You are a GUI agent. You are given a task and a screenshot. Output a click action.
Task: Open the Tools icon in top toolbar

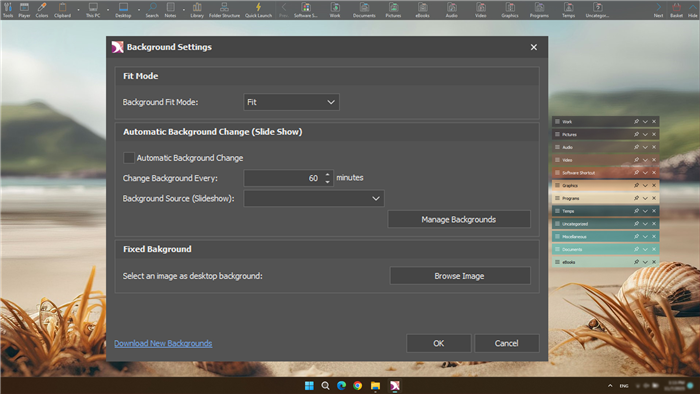click(8, 10)
